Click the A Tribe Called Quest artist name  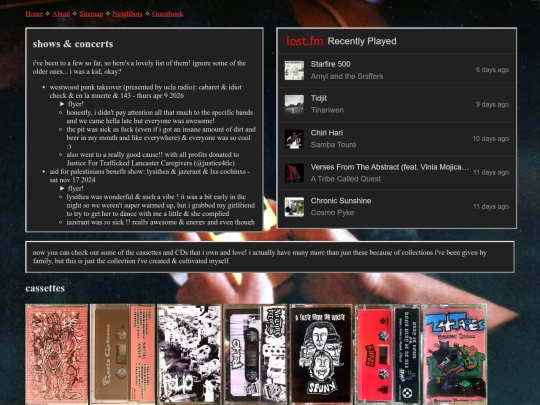click(345, 179)
